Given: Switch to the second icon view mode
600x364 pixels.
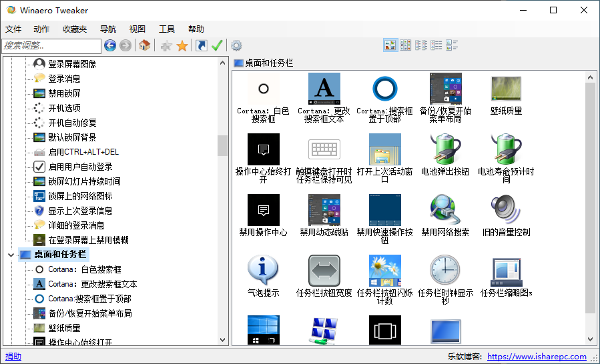Looking at the screenshot, I should click(x=406, y=45).
